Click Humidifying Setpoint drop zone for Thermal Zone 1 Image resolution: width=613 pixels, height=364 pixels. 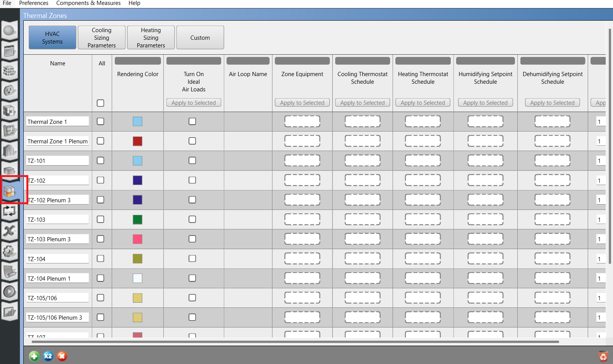tap(486, 122)
